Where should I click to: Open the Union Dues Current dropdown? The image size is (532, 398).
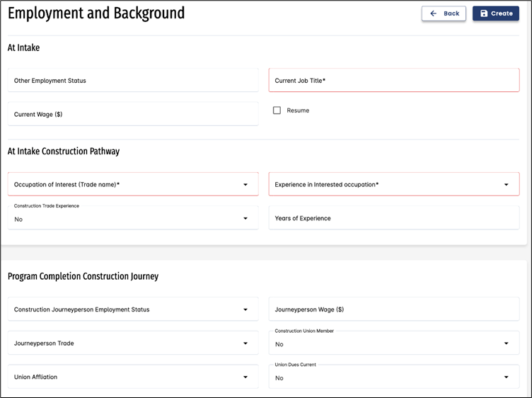click(394, 377)
